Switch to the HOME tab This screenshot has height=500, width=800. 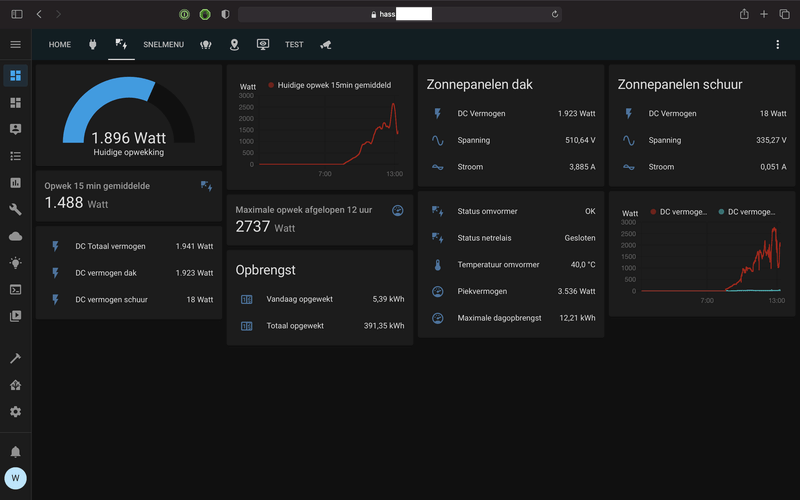click(x=60, y=44)
